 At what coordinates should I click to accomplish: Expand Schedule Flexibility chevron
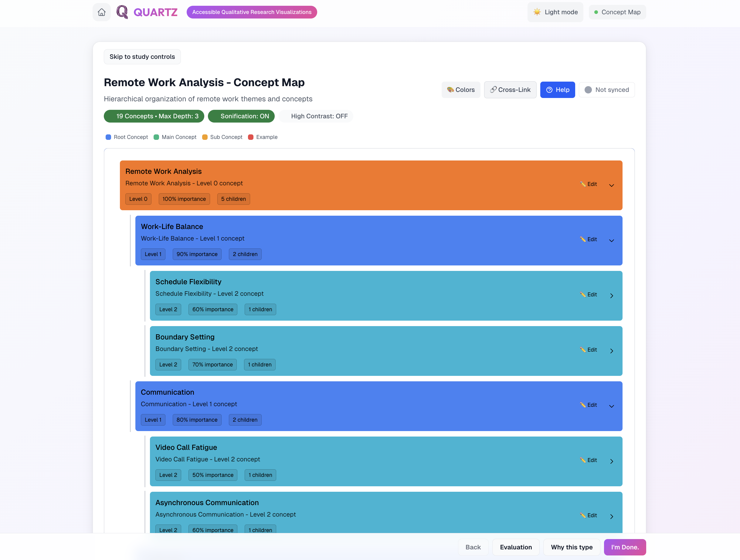tap(611, 295)
